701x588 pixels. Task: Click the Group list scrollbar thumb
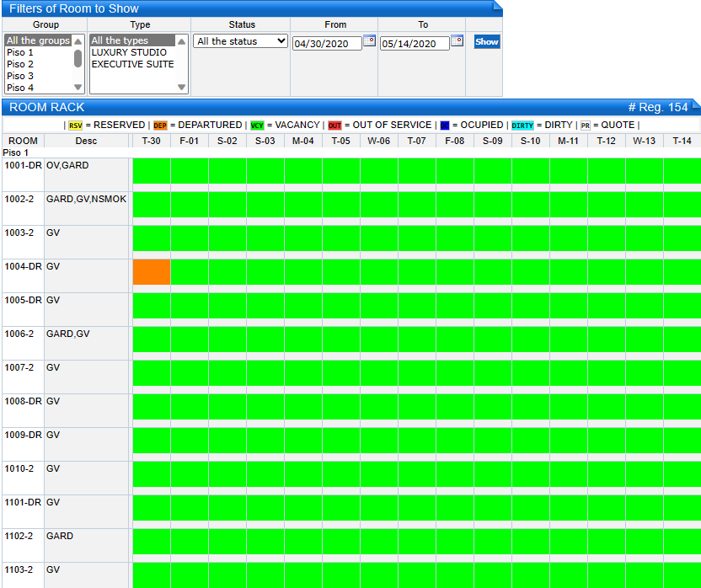point(78,59)
